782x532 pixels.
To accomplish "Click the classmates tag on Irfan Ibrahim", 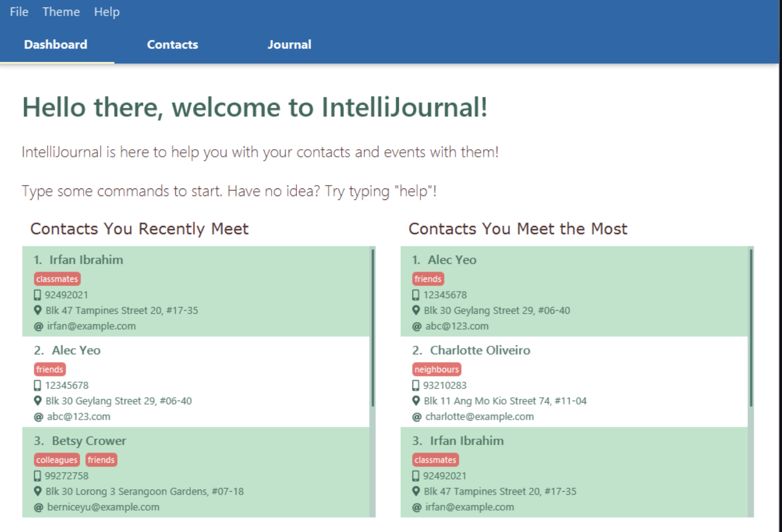I will pos(57,278).
